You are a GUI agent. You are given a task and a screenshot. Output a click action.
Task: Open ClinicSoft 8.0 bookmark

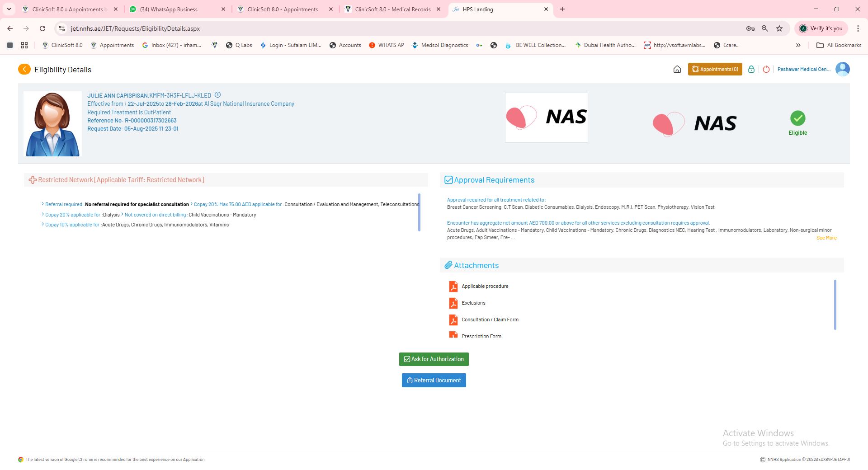coord(62,45)
